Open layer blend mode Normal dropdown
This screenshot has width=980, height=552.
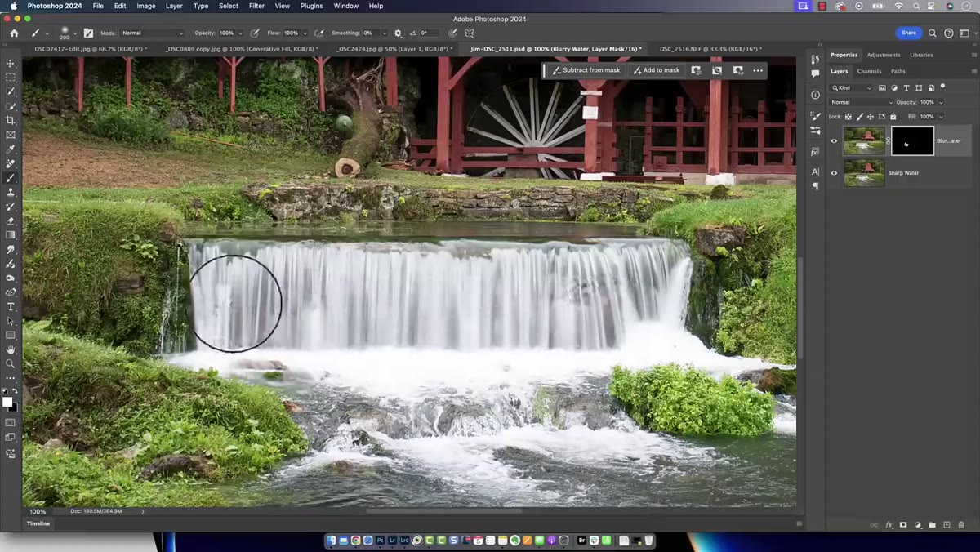861,102
